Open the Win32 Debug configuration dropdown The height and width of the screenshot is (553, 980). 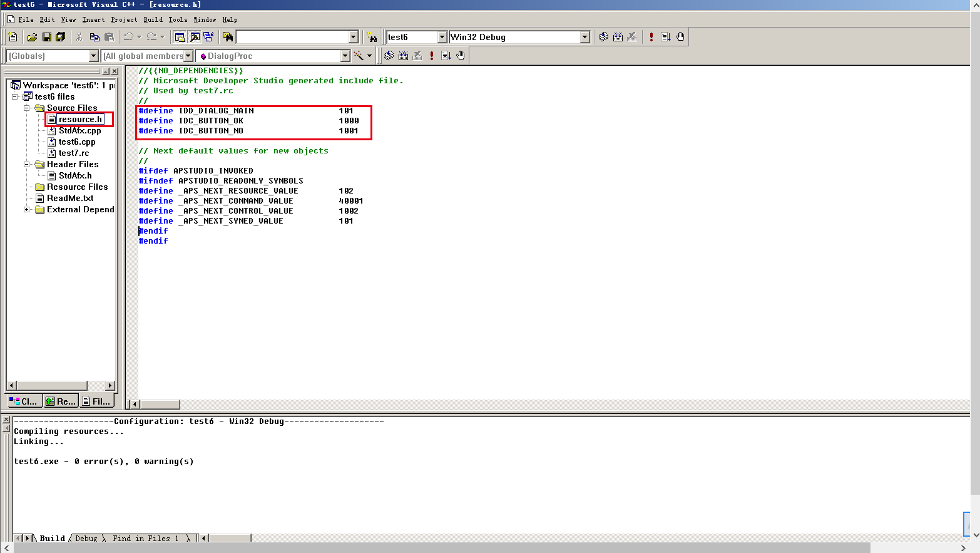(584, 37)
